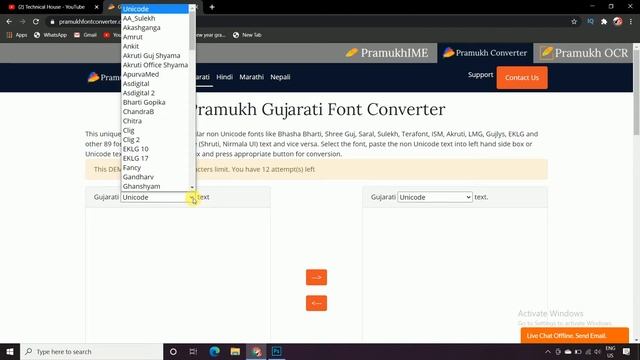Pick Chitra from the font list

(155, 121)
